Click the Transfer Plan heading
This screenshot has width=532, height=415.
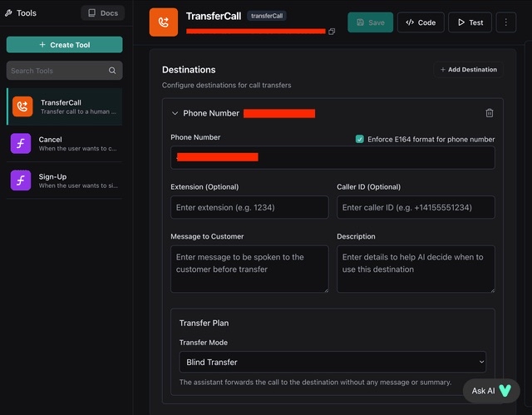coord(204,323)
